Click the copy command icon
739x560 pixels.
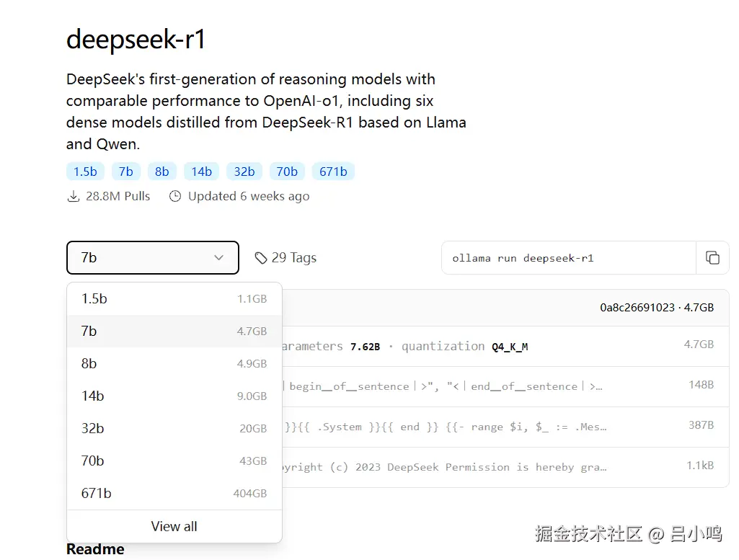click(x=712, y=258)
